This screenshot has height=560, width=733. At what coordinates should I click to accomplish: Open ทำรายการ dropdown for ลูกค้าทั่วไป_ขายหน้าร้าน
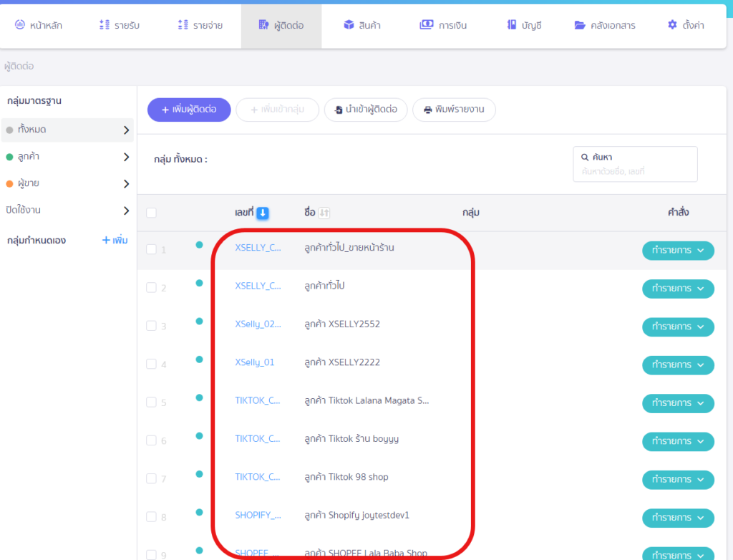[x=678, y=251]
